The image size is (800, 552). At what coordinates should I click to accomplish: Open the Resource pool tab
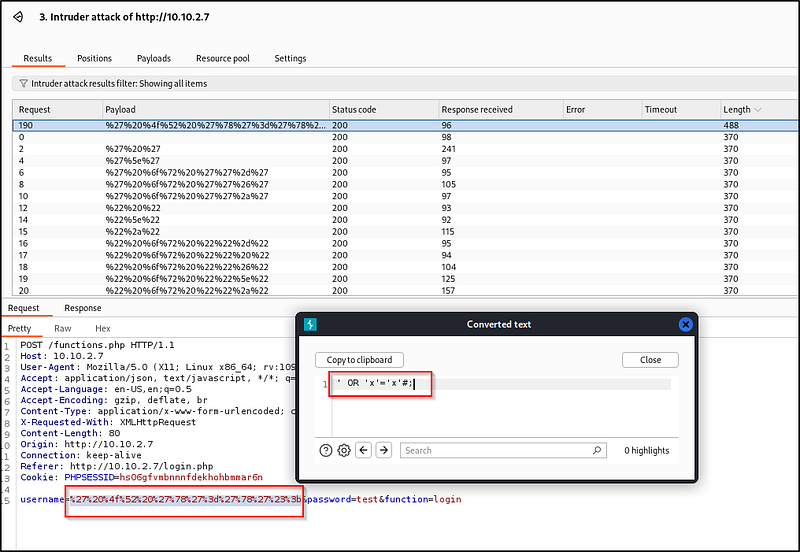(x=223, y=58)
